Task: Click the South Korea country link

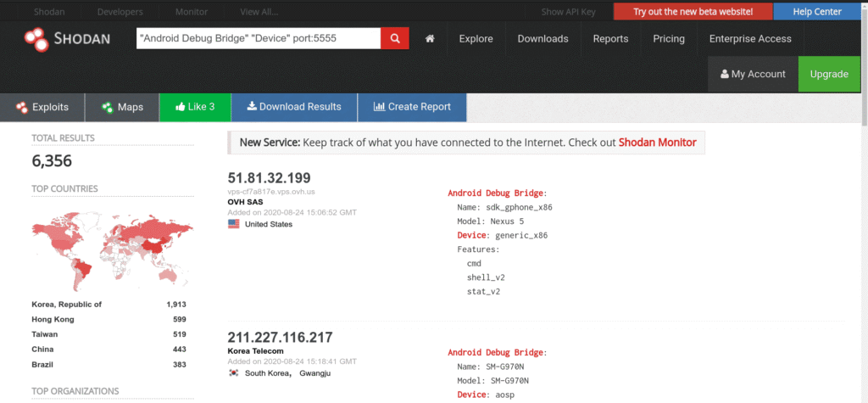Action: pos(267,373)
